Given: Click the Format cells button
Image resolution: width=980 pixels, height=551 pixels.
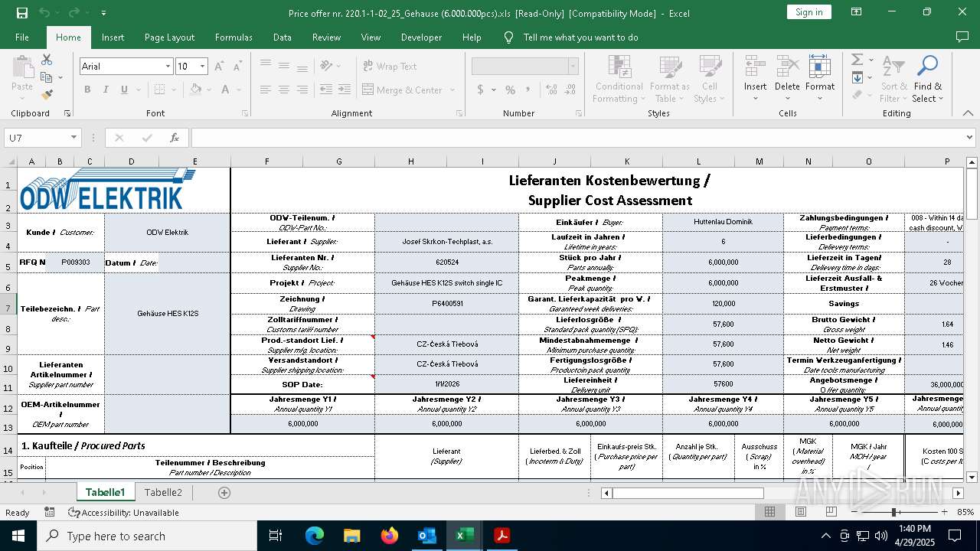Looking at the screenshot, I should [820, 80].
